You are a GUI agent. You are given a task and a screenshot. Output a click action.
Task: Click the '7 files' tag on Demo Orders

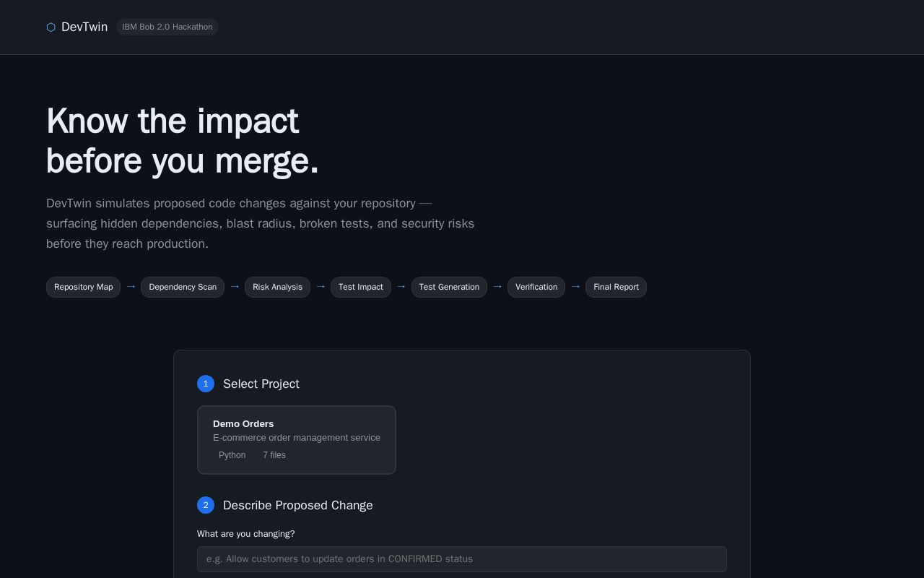click(274, 455)
